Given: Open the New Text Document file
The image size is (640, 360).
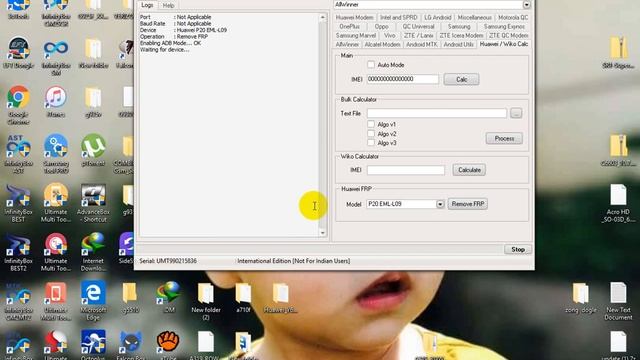Looking at the screenshot, I should (x=618, y=301).
